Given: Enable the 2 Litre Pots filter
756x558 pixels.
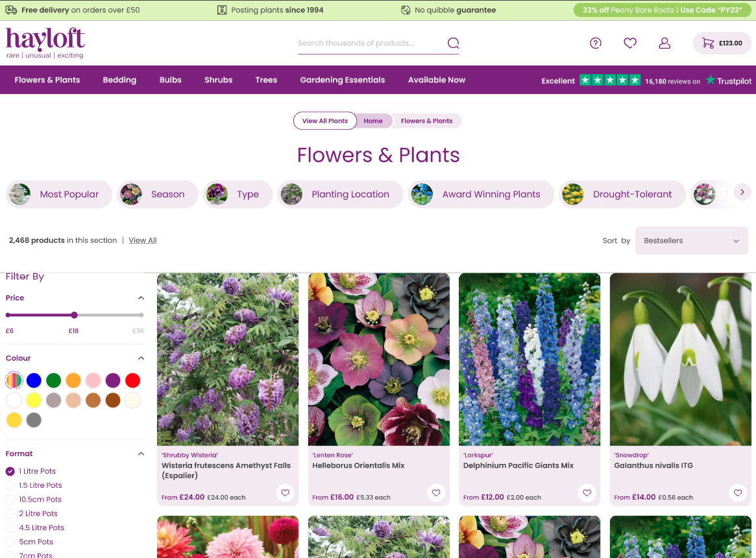Looking at the screenshot, I should (x=10, y=514).
